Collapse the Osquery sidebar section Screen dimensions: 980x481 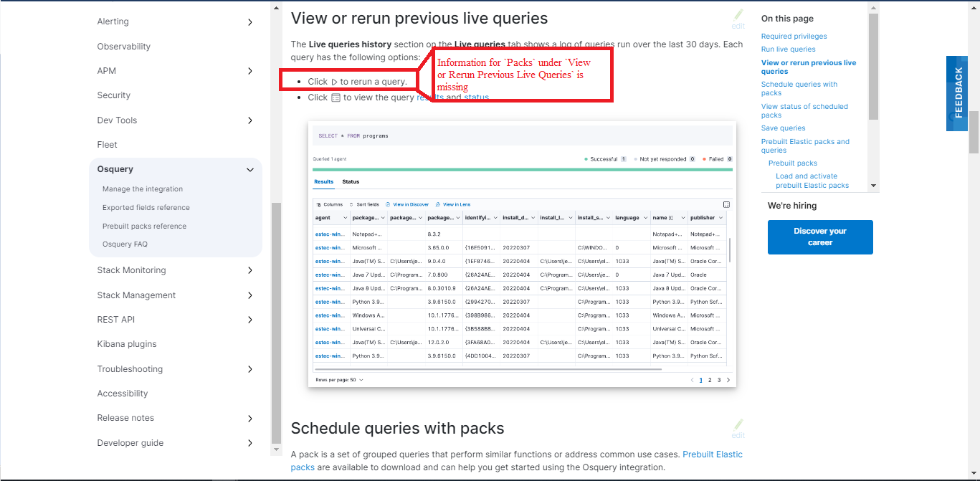click(x=249, y=169)
